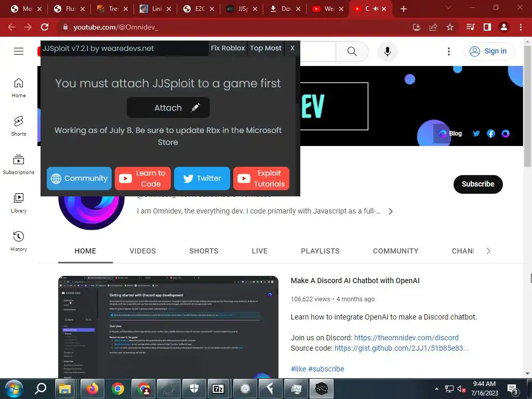Click the page vertical scrollbar thumb
The height and width of the screenshot is (399, 532).
click(x=527, y=106)
